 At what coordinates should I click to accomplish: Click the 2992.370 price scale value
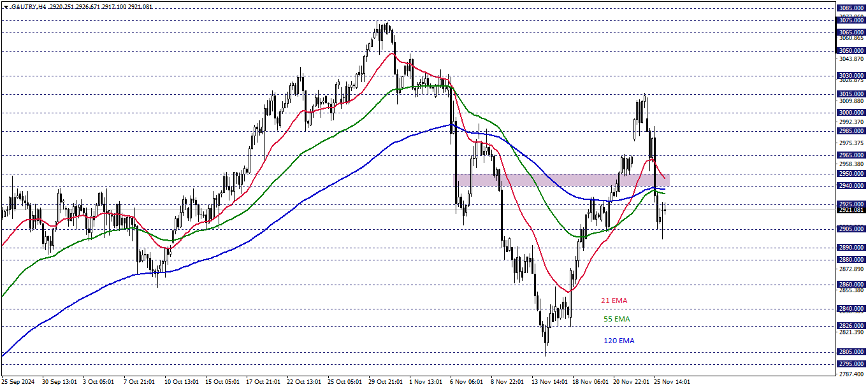click(x=852, y=122)
